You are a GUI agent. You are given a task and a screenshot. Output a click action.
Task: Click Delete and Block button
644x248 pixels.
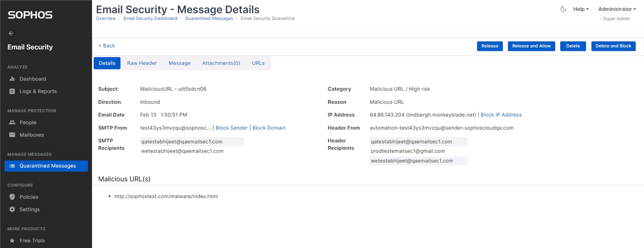(613, 46)
